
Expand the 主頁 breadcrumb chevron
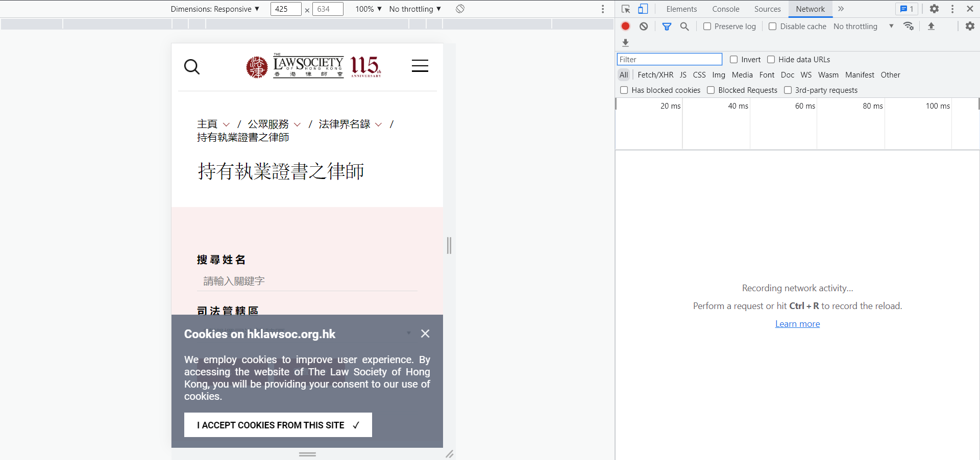tap(226, 124)
